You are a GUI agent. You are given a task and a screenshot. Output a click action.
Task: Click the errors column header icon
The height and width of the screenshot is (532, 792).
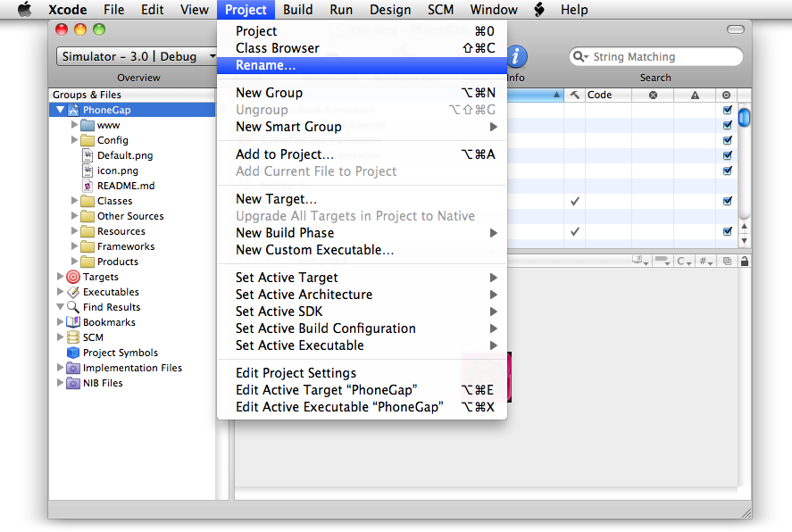653,95
